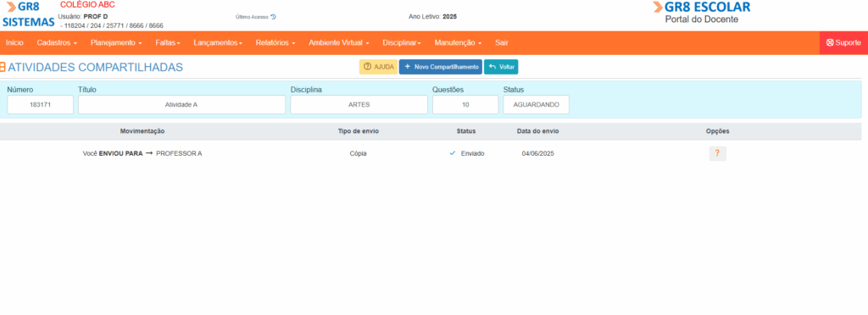Click the Número field showing 183171

[41, 104]
